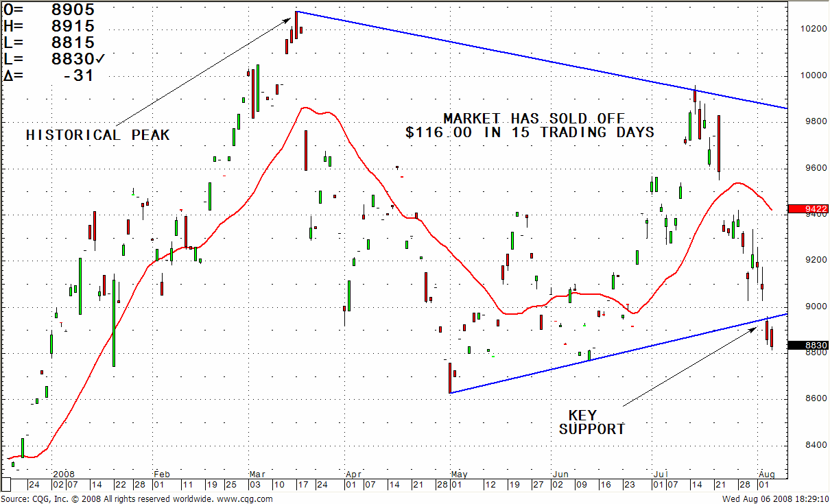
Task: Click the Open value 8905
Action: pyautogui.click(x=73, y=10)
